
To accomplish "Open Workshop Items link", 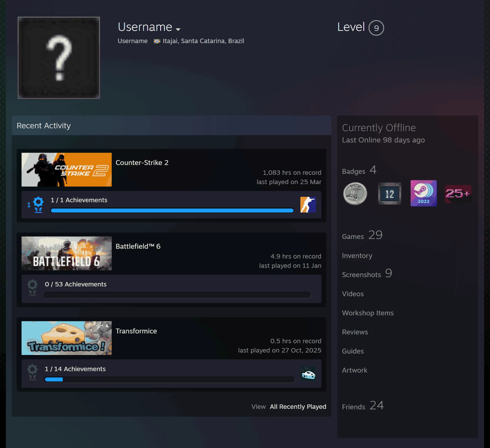I will click(368, 313).
